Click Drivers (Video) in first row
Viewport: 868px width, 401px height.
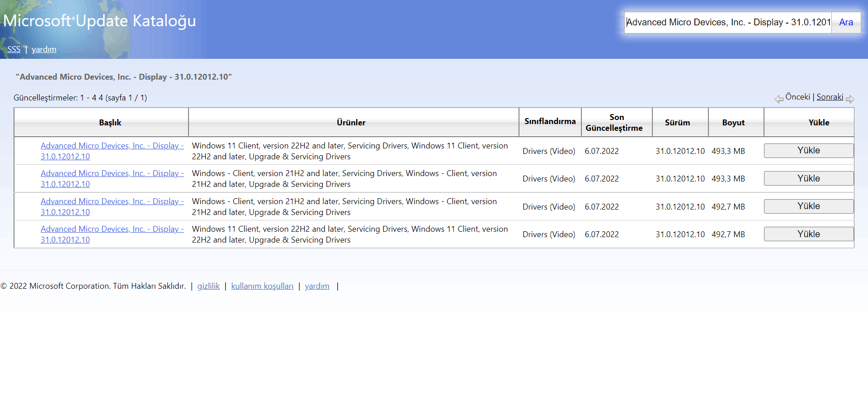[x=549, y=151]
